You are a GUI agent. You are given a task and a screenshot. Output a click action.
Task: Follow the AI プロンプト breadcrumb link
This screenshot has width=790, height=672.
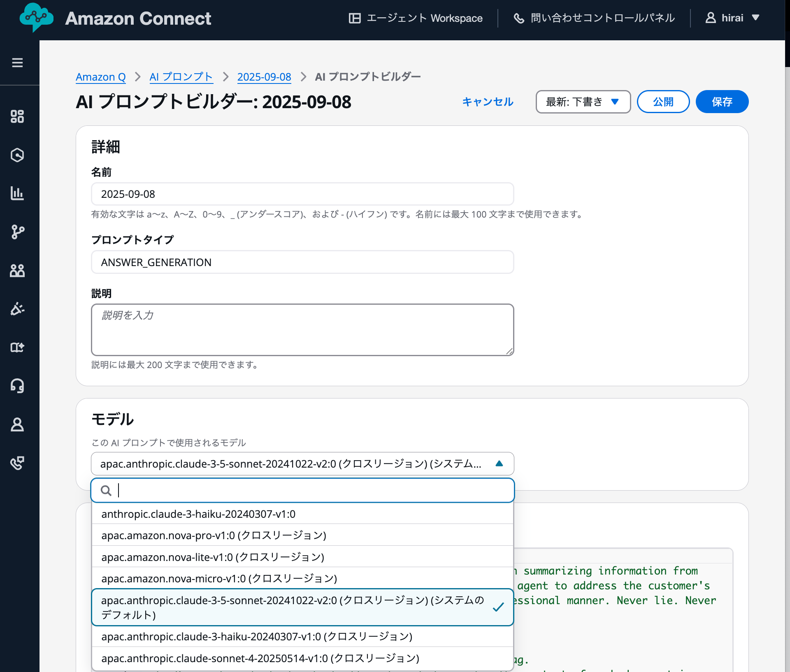pos(181,77)
